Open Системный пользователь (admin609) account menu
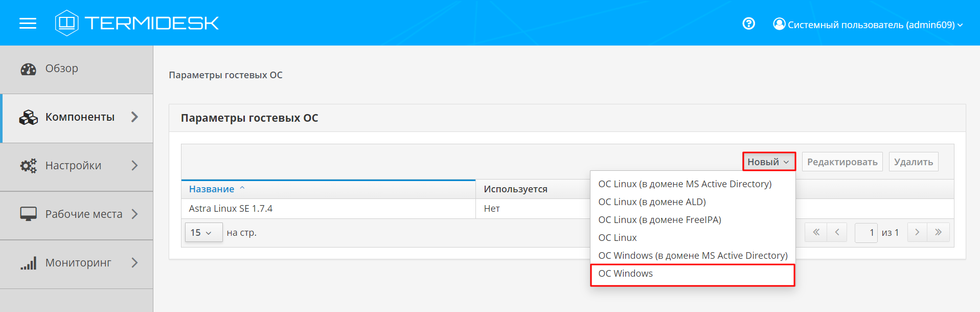The image size is (980, 312). tap(868, 25)
